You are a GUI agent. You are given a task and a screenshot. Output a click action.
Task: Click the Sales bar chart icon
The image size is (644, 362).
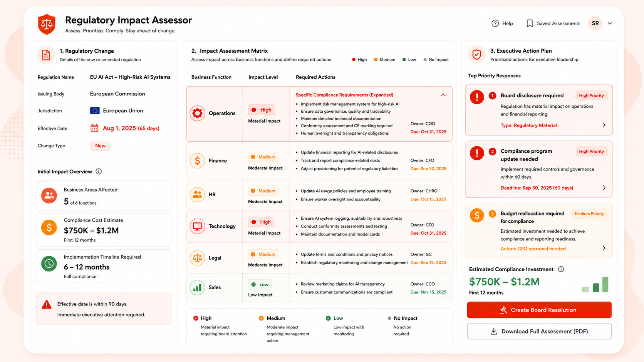click(197, 287)
